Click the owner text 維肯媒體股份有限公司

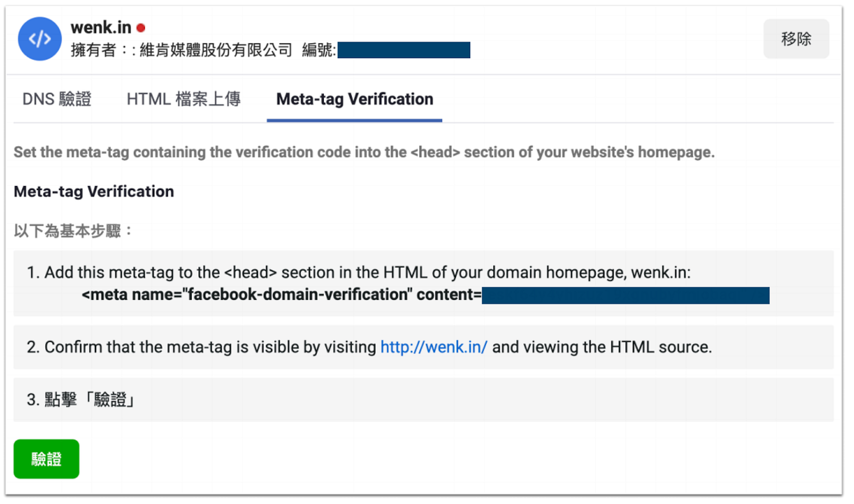point(216,50)
